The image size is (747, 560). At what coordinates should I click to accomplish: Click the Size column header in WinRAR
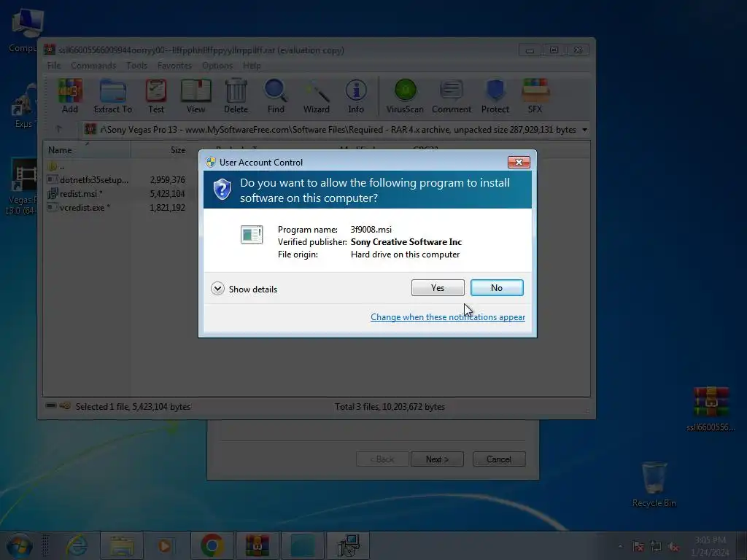pyautogui.click(x=160, y=150)
